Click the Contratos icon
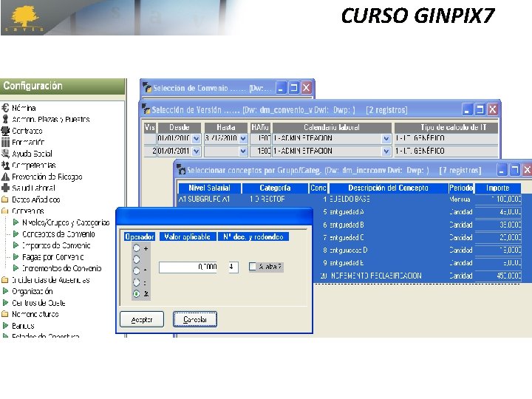The width and height of the screenshot is (532, 399). pyautogui.click(x=5, y=131)
